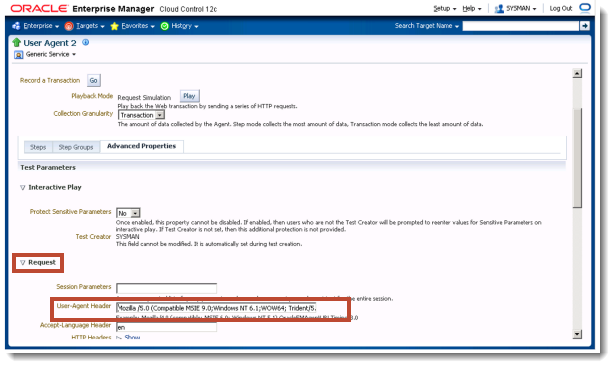Click the green up-arrow status icon
This screenshot has height=368, width=615.
click(16, 42)
